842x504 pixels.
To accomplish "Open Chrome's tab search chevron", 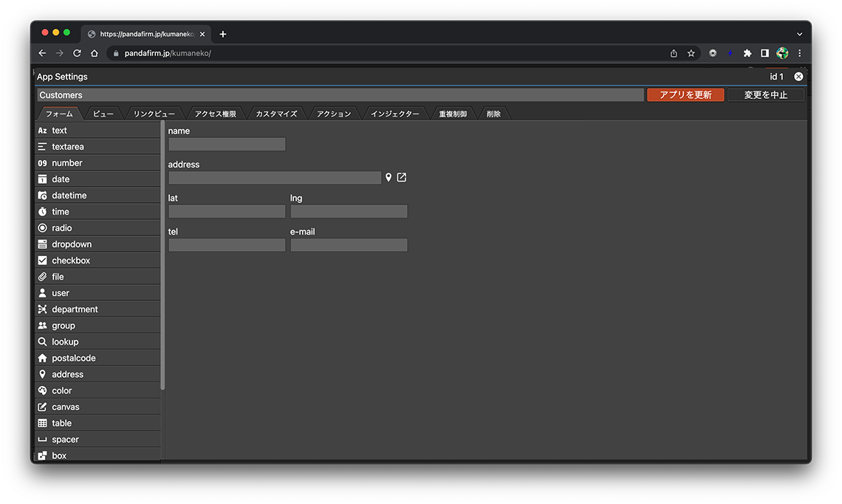I will tap(799, 34).
